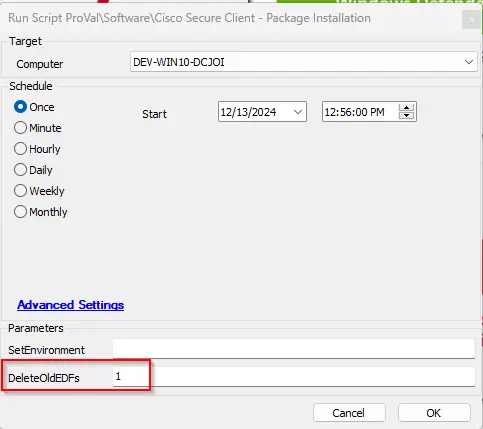Open the Advanced Settings link
This screenshot has height=429, width=483.
(71, 305)
